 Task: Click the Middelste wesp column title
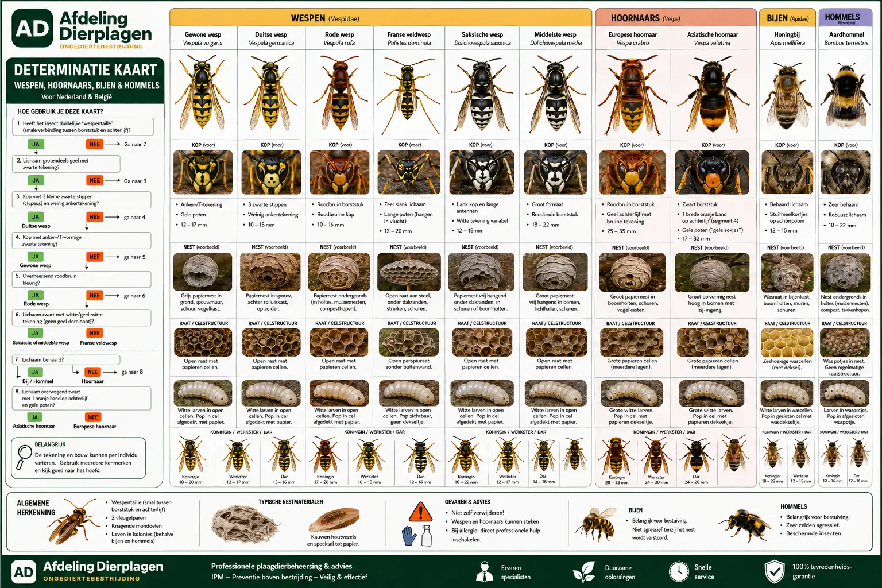[555, 34]
